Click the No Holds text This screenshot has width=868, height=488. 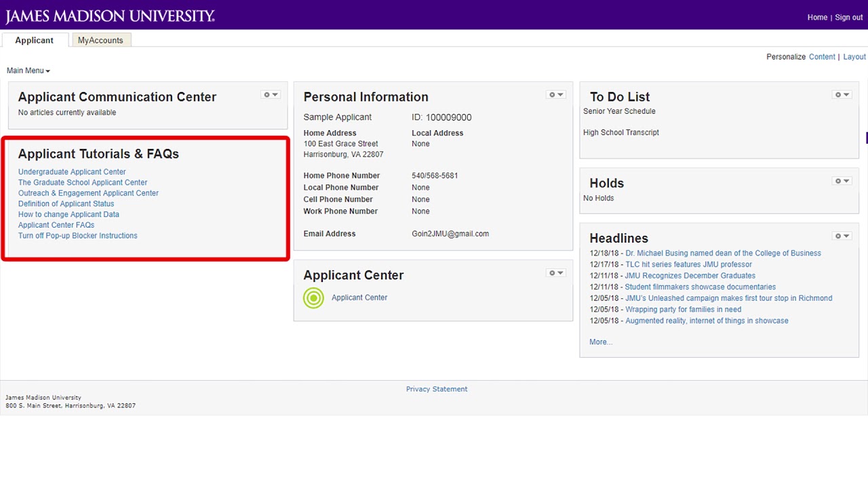(x=599, y=199)
